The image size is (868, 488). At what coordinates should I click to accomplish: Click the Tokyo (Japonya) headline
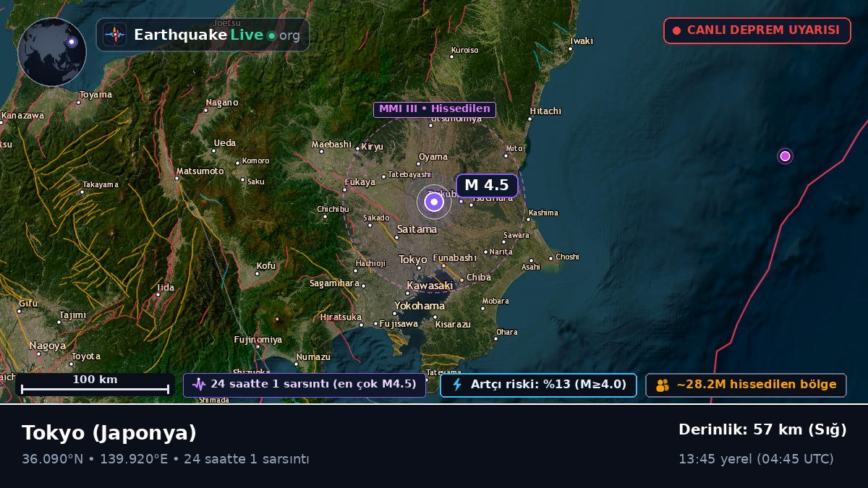pos(109,432)
